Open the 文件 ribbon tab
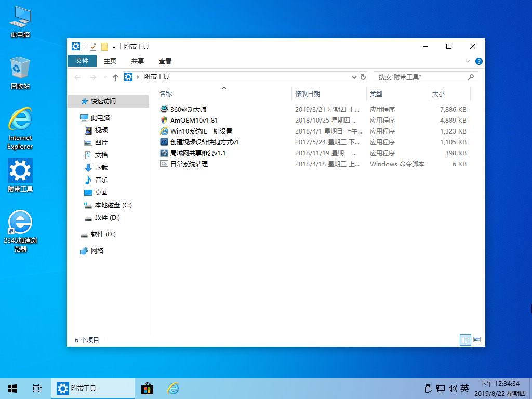The width and height of the screenshot is (532, 399). pyautogui.click(x=82, y=61)
